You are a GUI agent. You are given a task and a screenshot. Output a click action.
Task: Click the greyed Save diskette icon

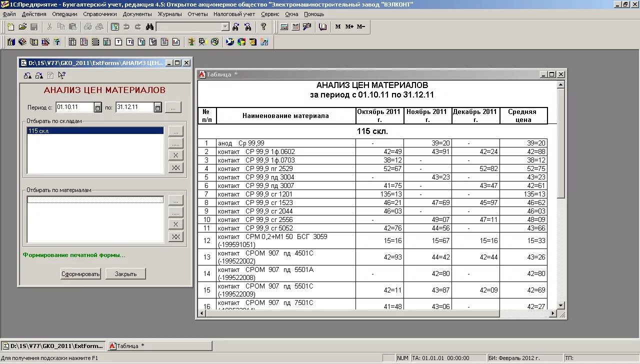tap(34, 26)
